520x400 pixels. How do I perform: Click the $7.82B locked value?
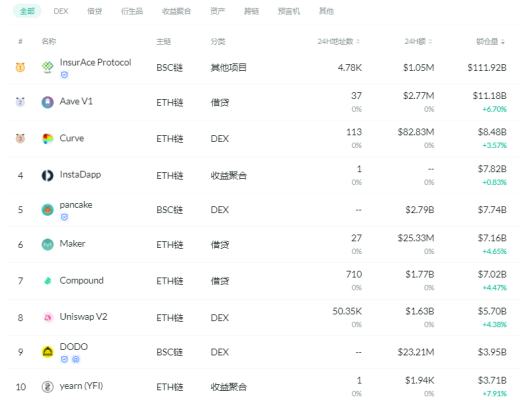(492, 169)
